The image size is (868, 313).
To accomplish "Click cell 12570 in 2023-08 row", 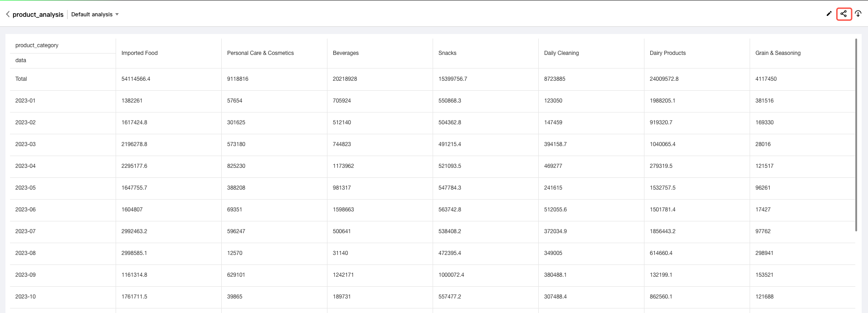I will point(234,253).
